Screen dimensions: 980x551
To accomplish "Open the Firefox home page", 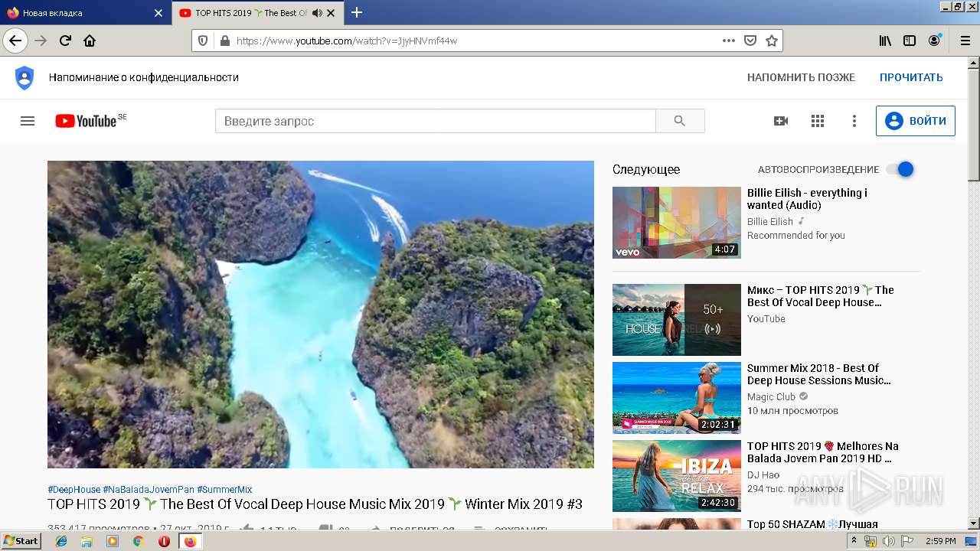I will pyautogui.click(x=90, y=41).
